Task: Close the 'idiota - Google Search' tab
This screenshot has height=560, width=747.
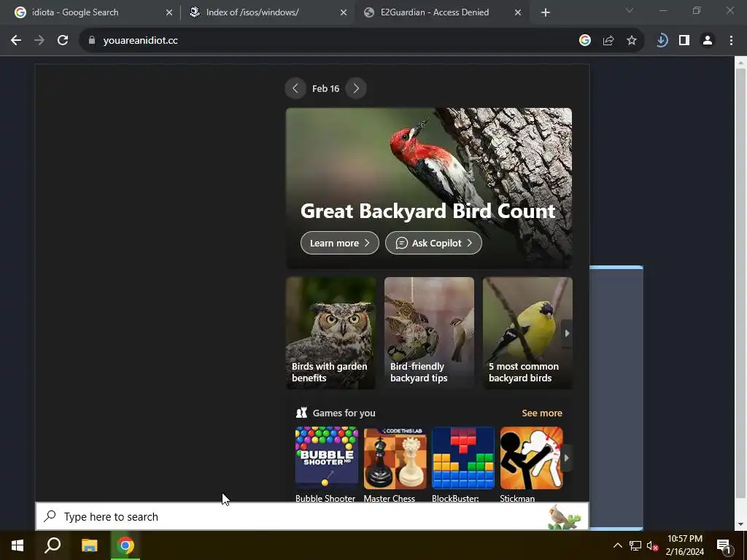Action: [x=169, y=13]
